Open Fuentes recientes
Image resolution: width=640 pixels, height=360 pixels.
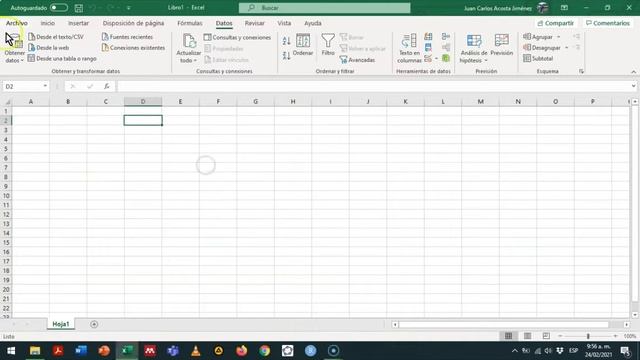pyautogui.click(x=127, y=37)
